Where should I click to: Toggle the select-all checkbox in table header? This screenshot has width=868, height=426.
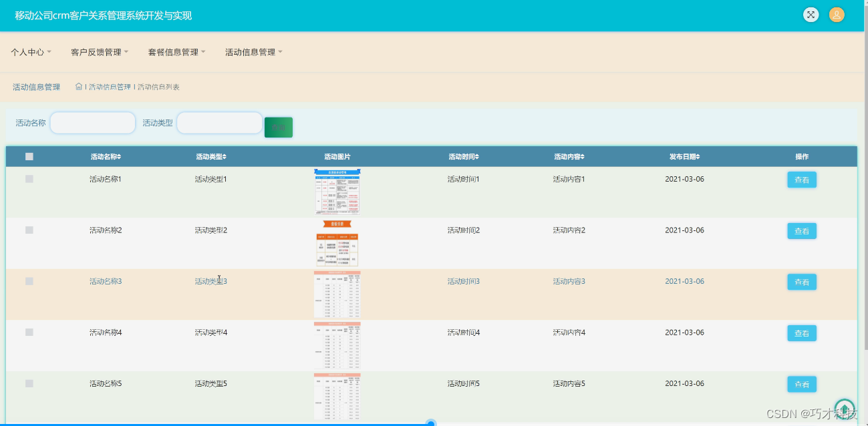click(x=29, y=156)
